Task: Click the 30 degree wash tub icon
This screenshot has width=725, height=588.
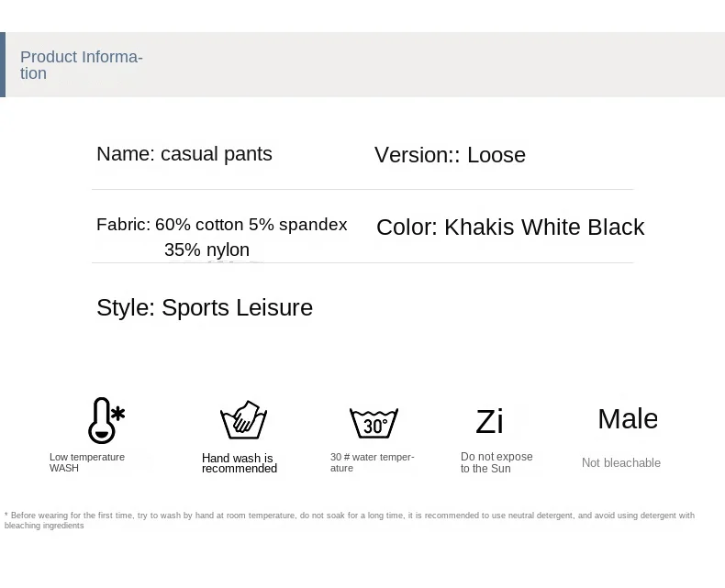Action: [x=374, y=422]
